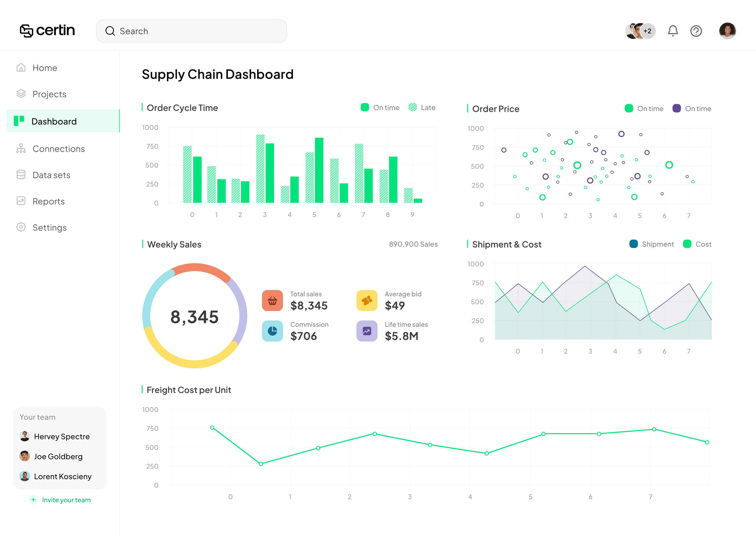Click the +2 team members badge
Viewport: 756px width, 538px height.
[x=647, y=31]
